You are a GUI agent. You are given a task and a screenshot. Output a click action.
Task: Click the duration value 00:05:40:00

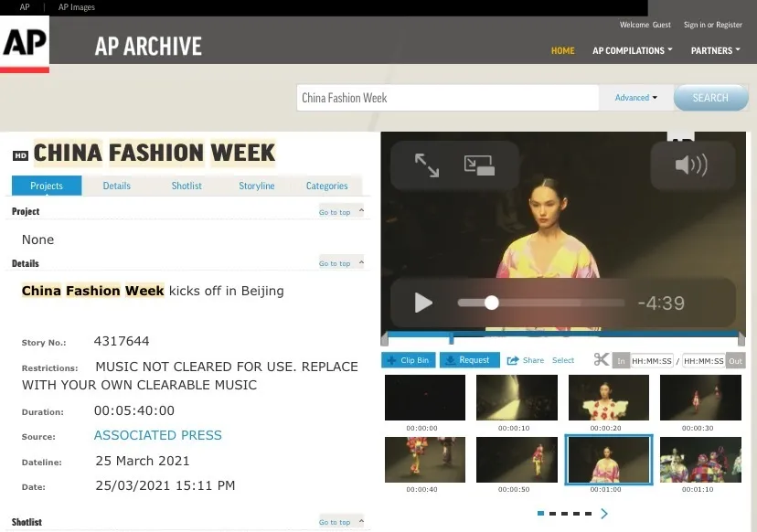click(x=134, y=410)
